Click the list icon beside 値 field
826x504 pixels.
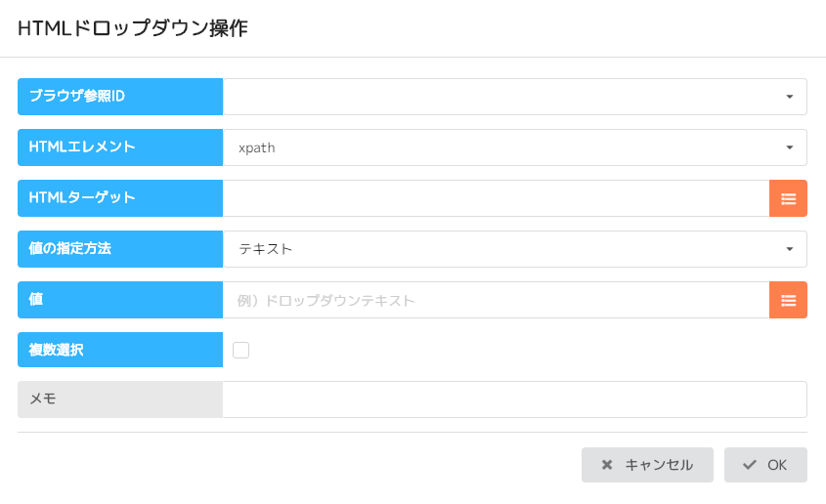tap(788, 300)
